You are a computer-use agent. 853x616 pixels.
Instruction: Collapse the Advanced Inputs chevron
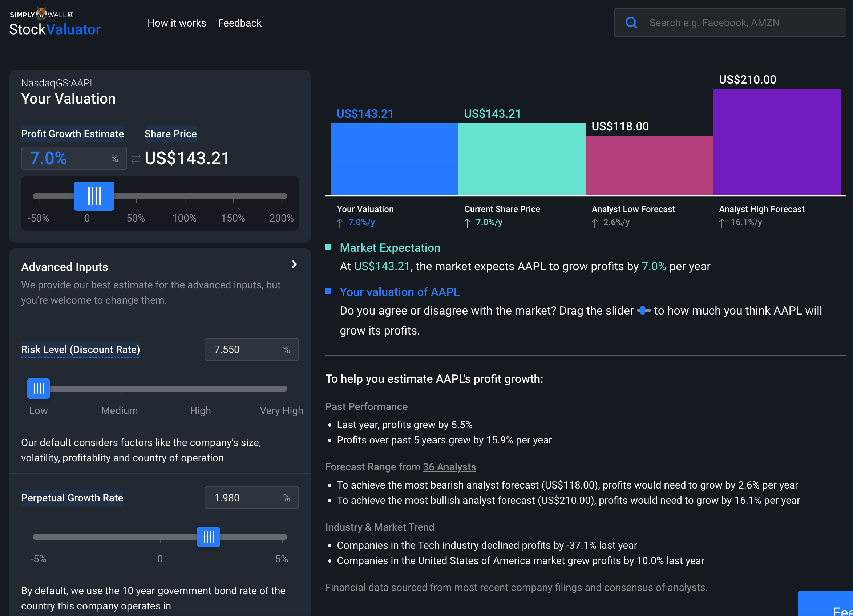[295, 264]
